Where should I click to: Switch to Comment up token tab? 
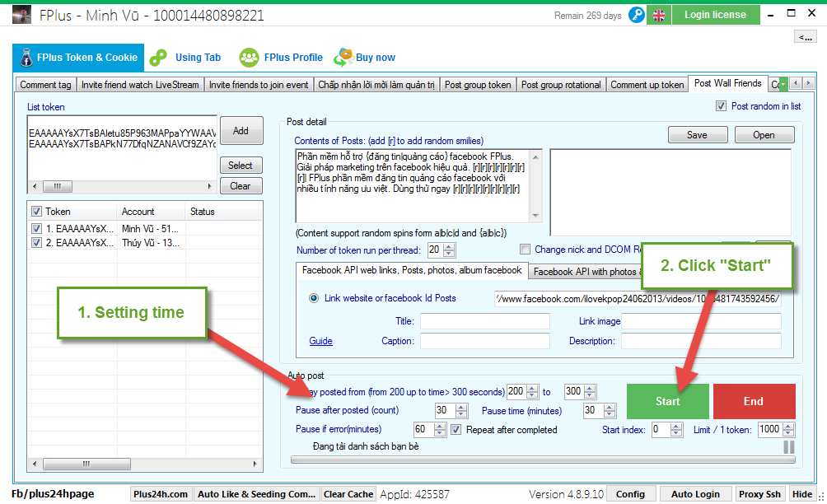pyautogui.click(x=647, y=85)
